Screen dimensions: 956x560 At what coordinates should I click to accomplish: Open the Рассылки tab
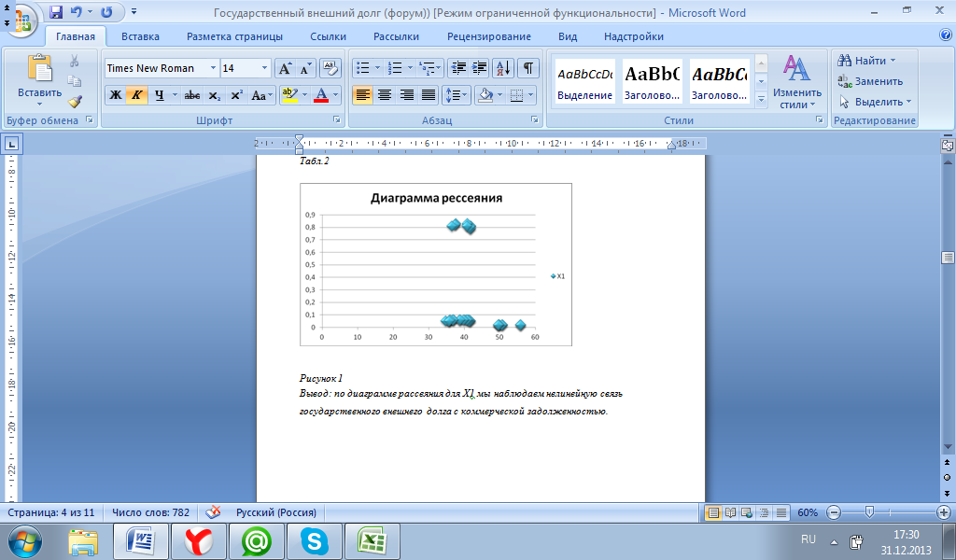coord(396,36)
